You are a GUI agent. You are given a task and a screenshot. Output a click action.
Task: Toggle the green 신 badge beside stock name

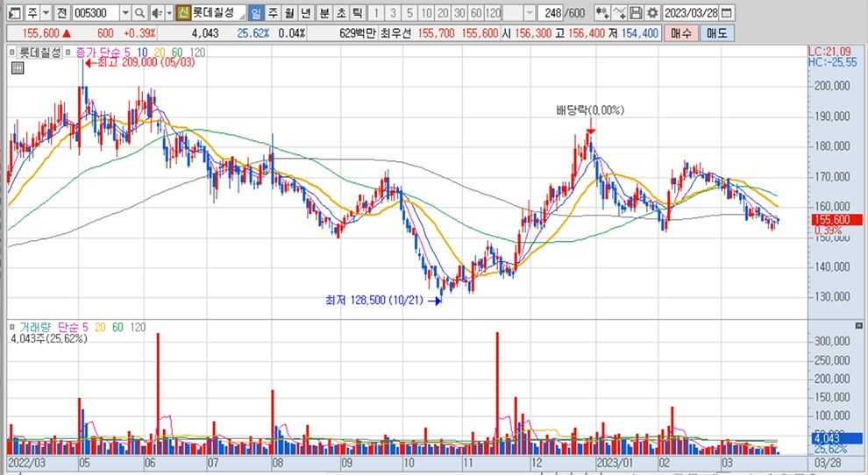tap(182, 13)
